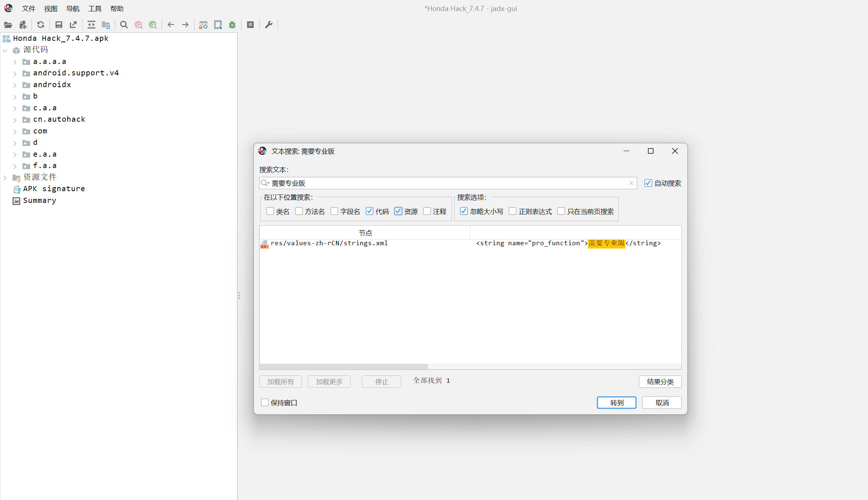Navigate back with the left arrow icon
This screenshot has height=500, width=868.
171,25
